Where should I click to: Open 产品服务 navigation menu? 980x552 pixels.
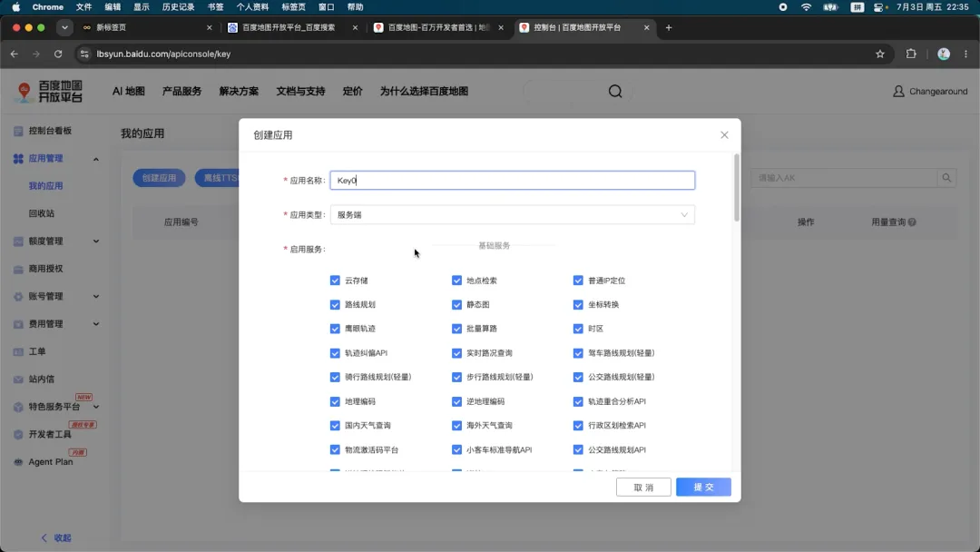(181, 92)
